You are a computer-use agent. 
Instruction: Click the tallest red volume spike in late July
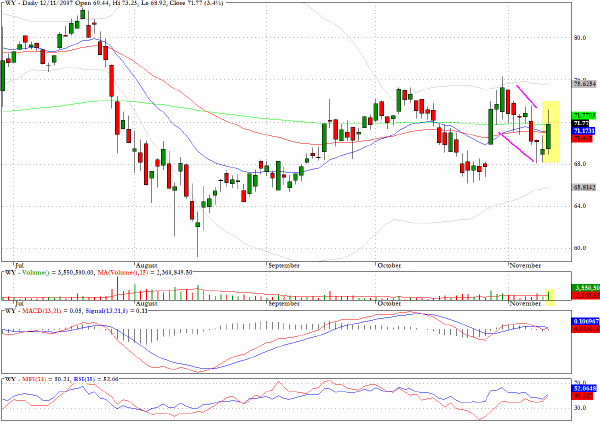click(x=117, y=288)
